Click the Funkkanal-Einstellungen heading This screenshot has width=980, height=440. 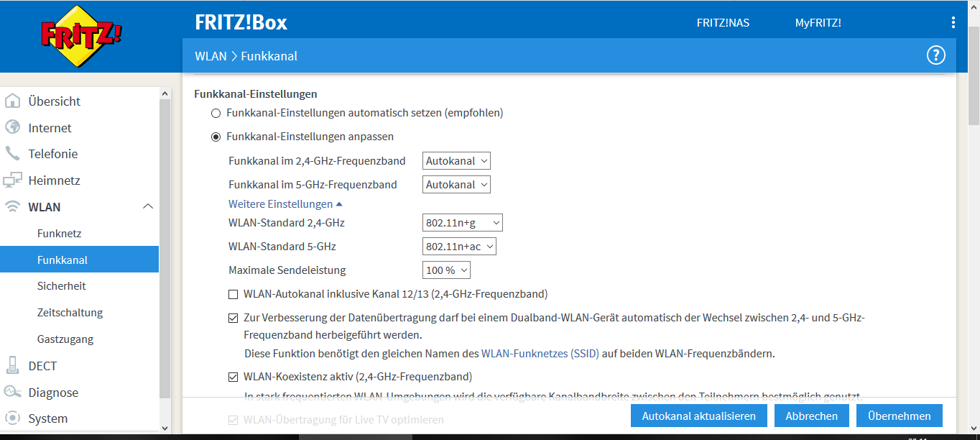pos(256,93)
